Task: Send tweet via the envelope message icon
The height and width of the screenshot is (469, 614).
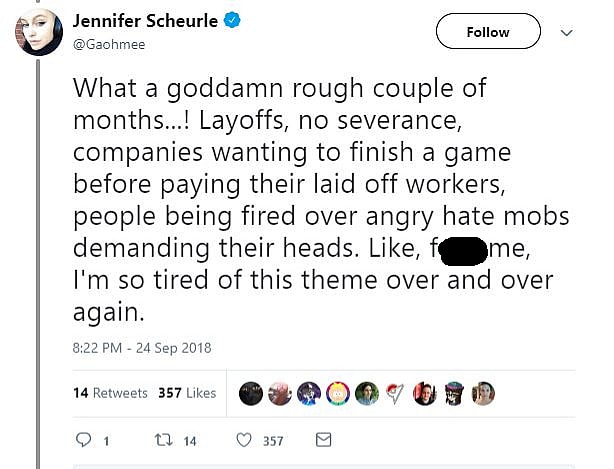Action: point(323,440)
